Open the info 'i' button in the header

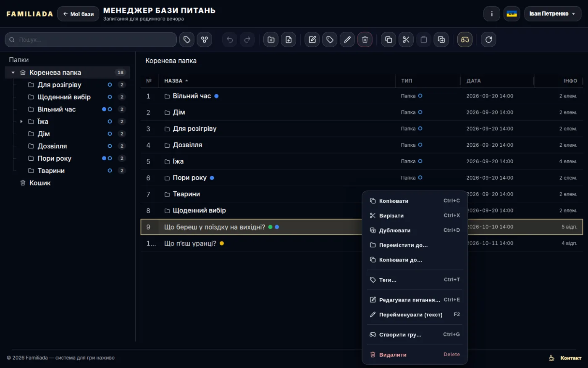(x=492, y=14)
